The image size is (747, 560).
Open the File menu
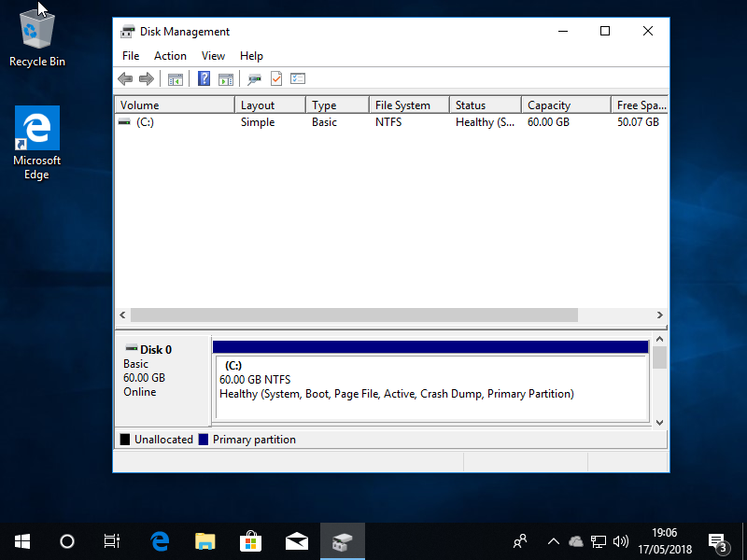coord(131,56)
